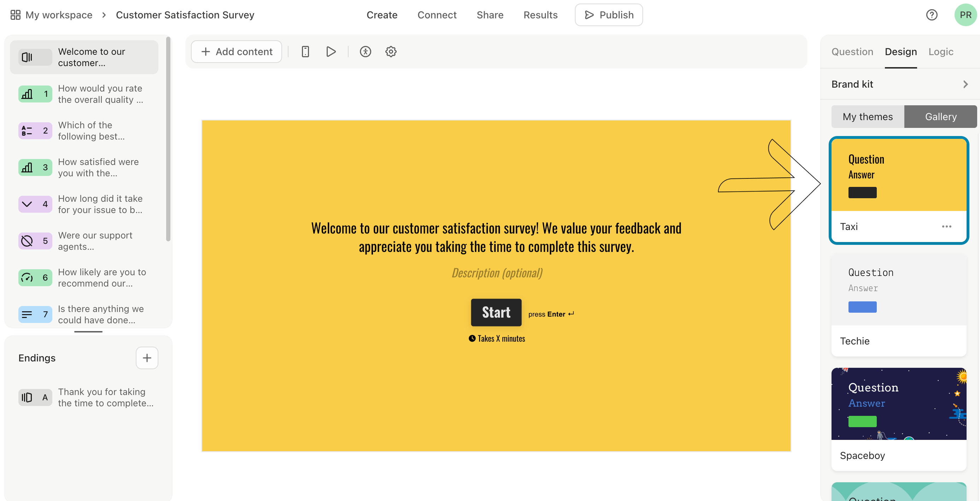This screenshot has height=501, width=980.
Task: Go to Connect section
Action: [437, 15]
